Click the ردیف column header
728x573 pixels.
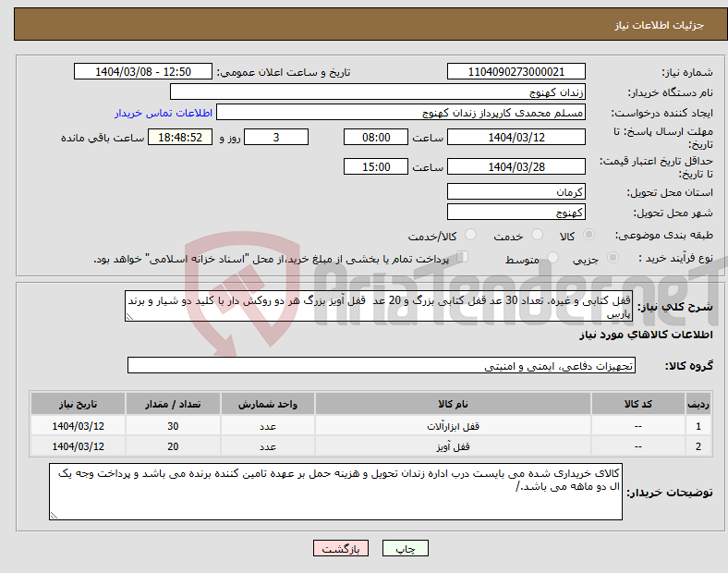(698, 404)
